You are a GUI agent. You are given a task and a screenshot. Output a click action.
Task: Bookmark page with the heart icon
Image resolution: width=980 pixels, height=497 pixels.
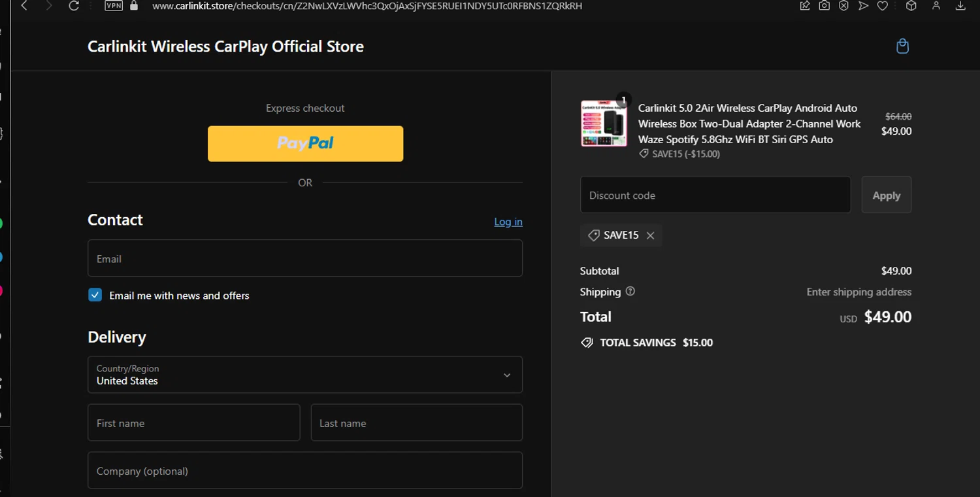coord(883,6)
